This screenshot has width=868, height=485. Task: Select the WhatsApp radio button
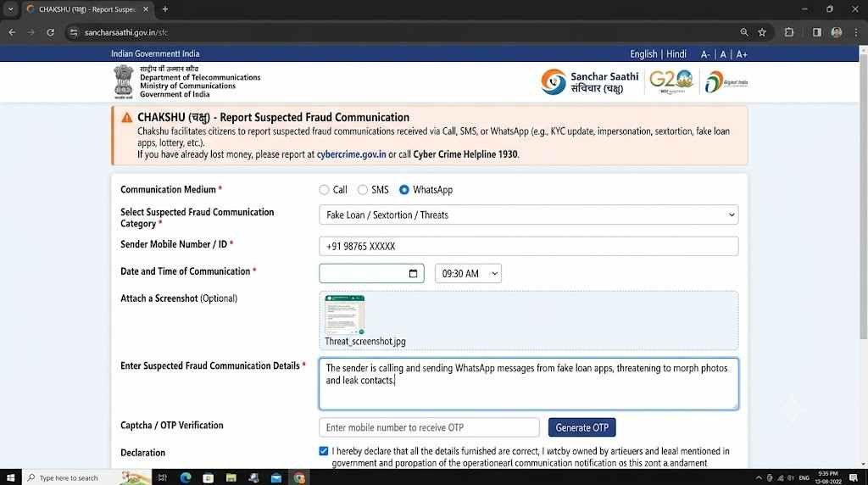pyautogui.click(x=404, y=190)
